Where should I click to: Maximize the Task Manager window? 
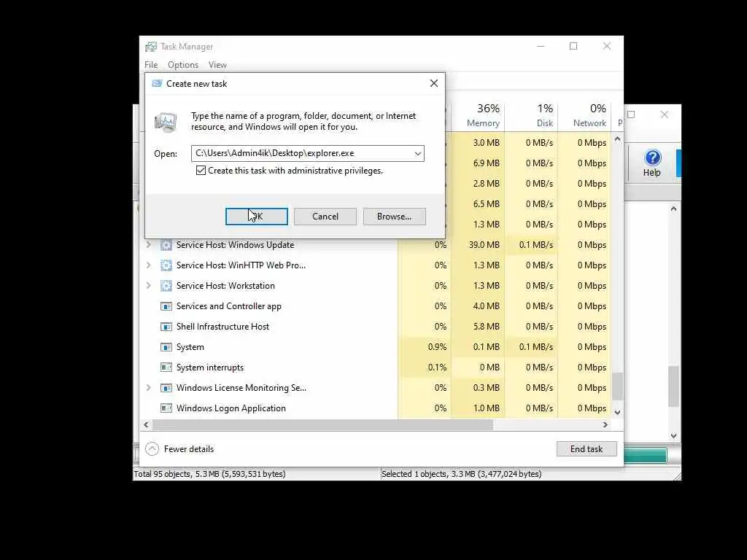(573, 46)
